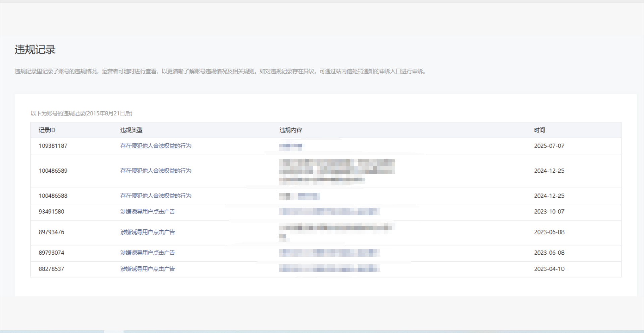The width and height of the screenshot is (644, 333).
Task: Click the 记录ID column header
Action: point(47,130)
